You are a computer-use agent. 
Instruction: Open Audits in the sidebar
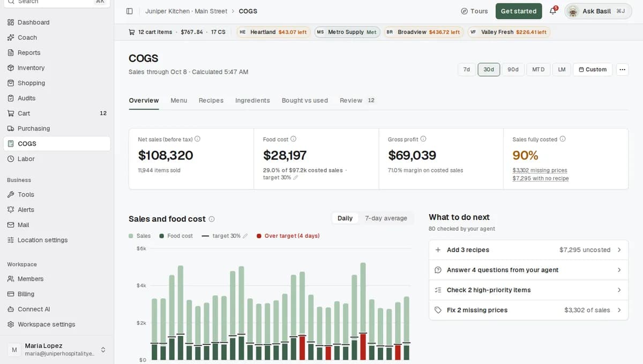57,98
